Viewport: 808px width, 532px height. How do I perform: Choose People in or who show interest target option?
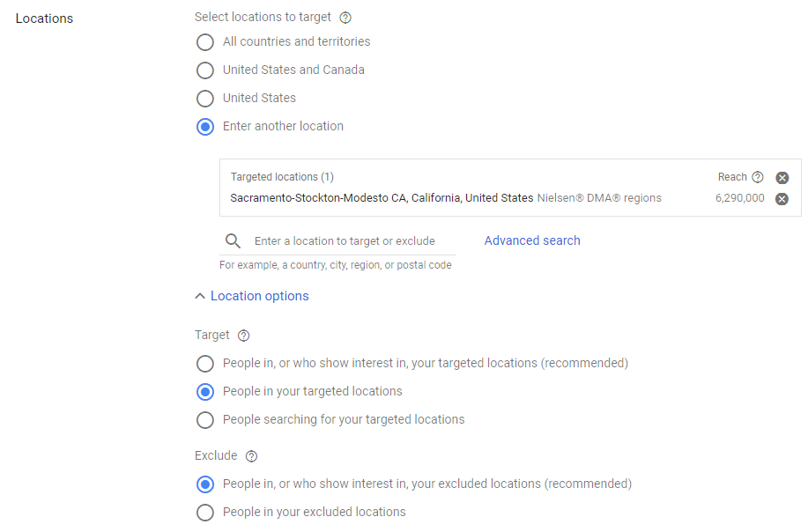point(205,364)
